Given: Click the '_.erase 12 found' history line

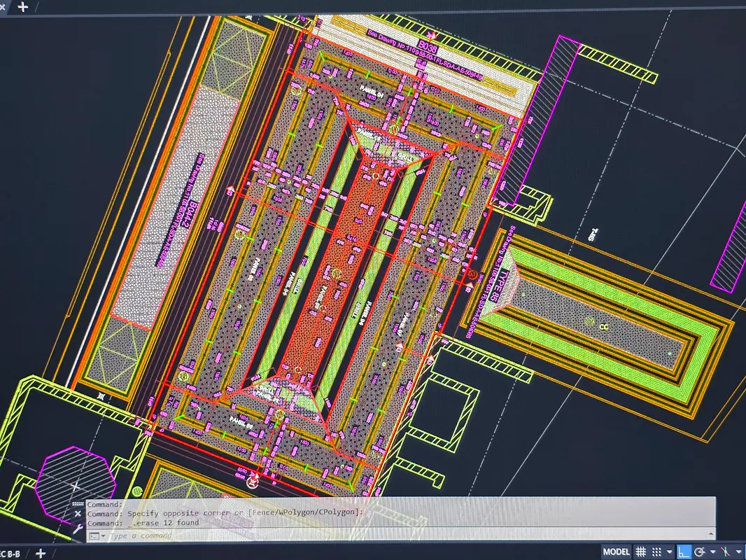Looking at the screenshot, I should (x=143, y=522).
